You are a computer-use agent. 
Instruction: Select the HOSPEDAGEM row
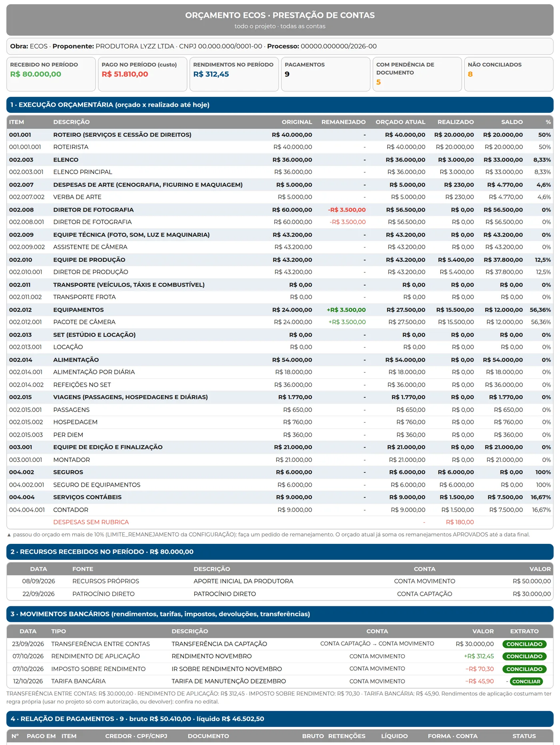point(280,422)
